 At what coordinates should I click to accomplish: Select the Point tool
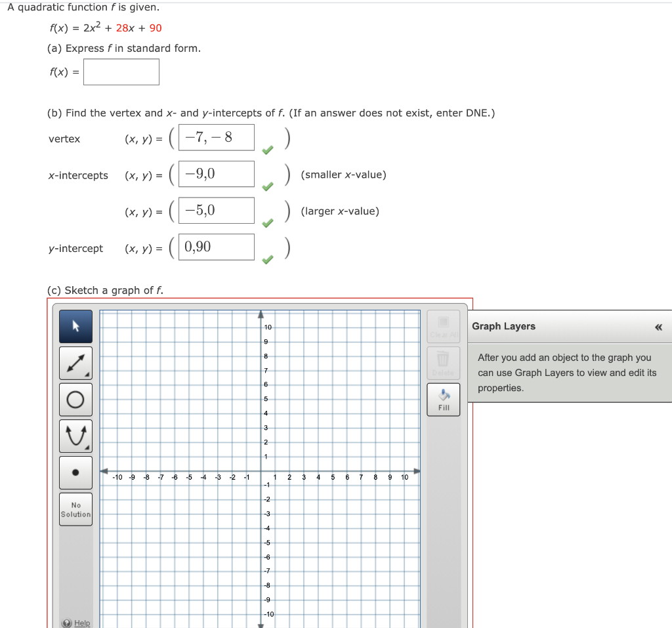[x=75, y=472]
